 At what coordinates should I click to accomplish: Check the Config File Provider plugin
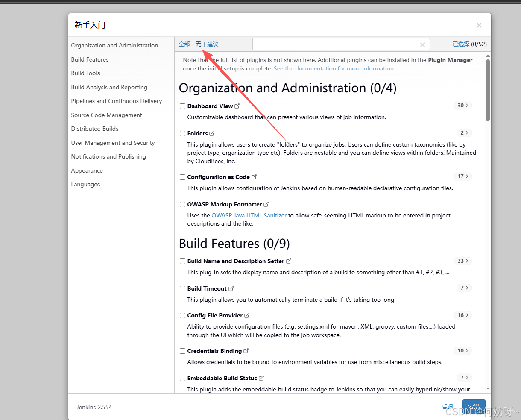[182, 315]
